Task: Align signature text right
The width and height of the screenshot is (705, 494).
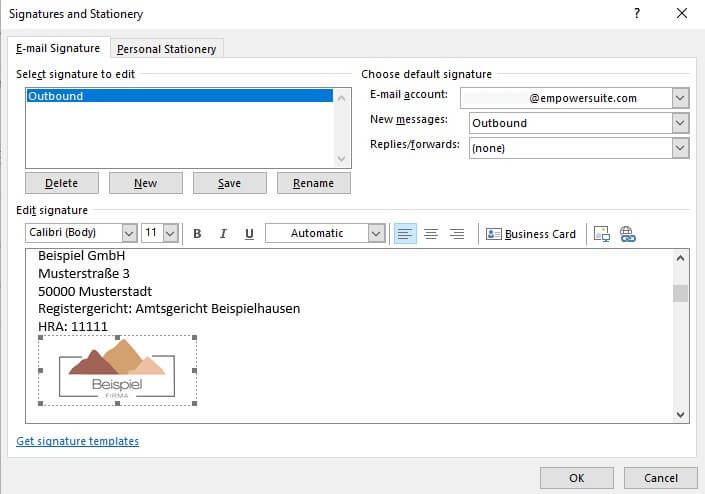Action: click(x=457, y=234)
